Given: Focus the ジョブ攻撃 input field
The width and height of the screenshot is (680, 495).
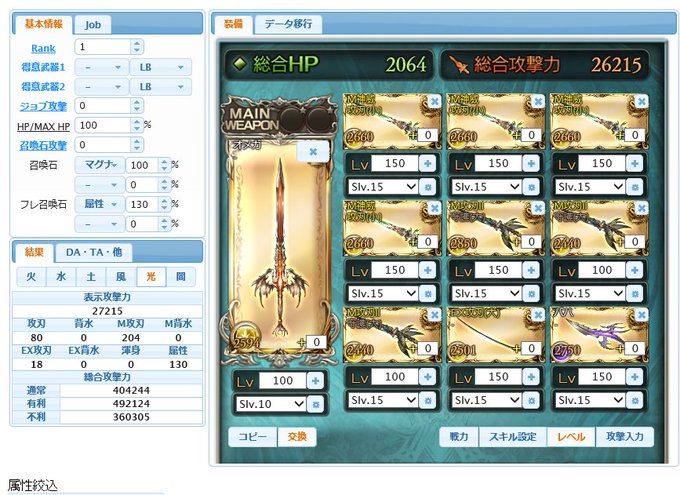Looking at the screenshot, I should (103, 105).
